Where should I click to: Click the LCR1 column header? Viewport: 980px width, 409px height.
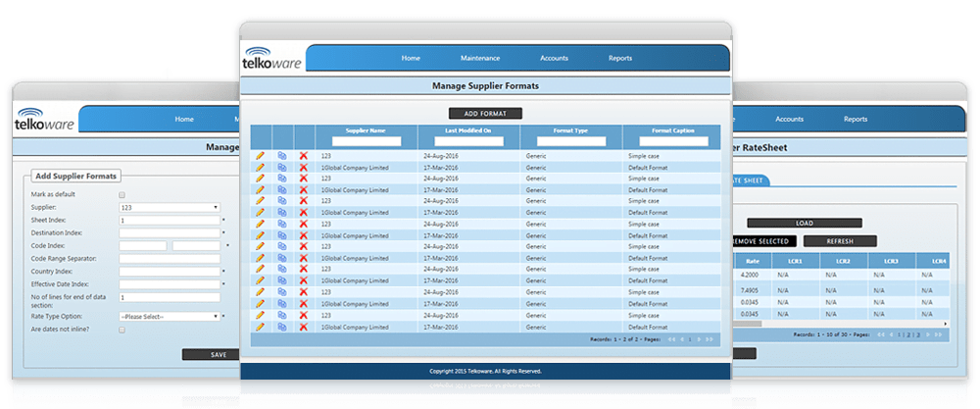(795, 260)
